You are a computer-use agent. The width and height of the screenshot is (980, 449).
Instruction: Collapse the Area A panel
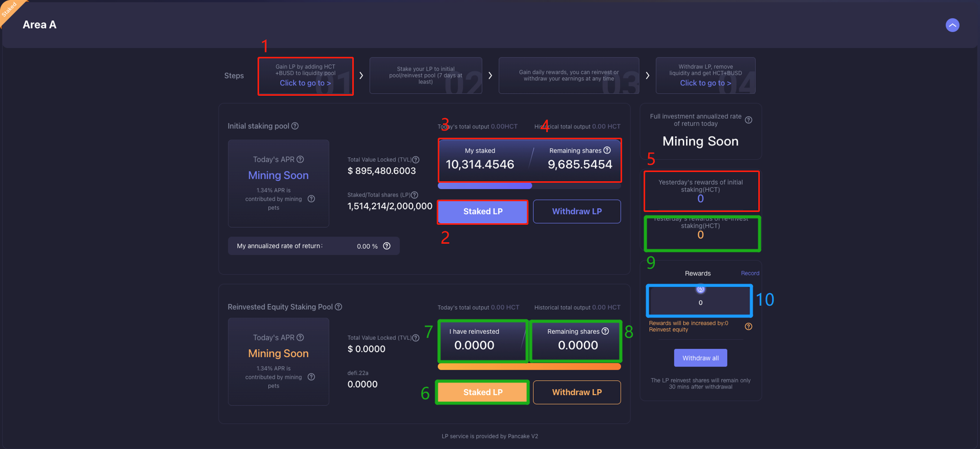click(952, 25)
